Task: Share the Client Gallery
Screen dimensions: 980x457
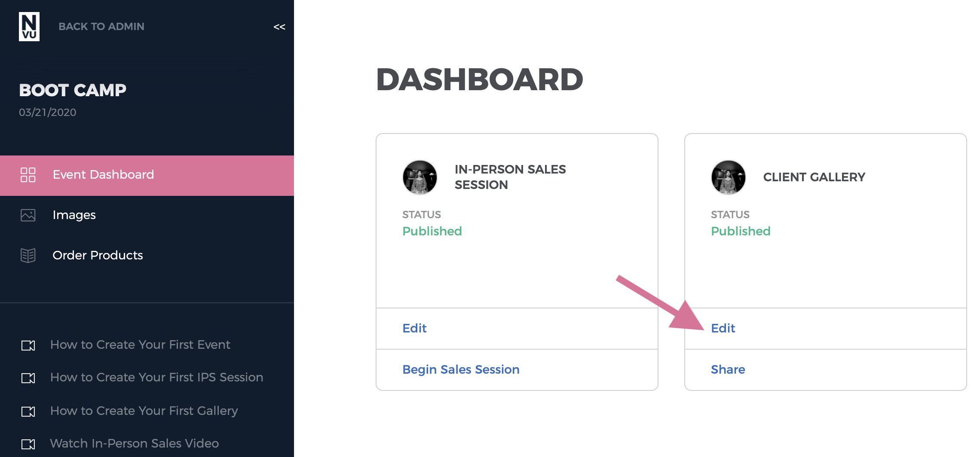Action: pos(728,369)
